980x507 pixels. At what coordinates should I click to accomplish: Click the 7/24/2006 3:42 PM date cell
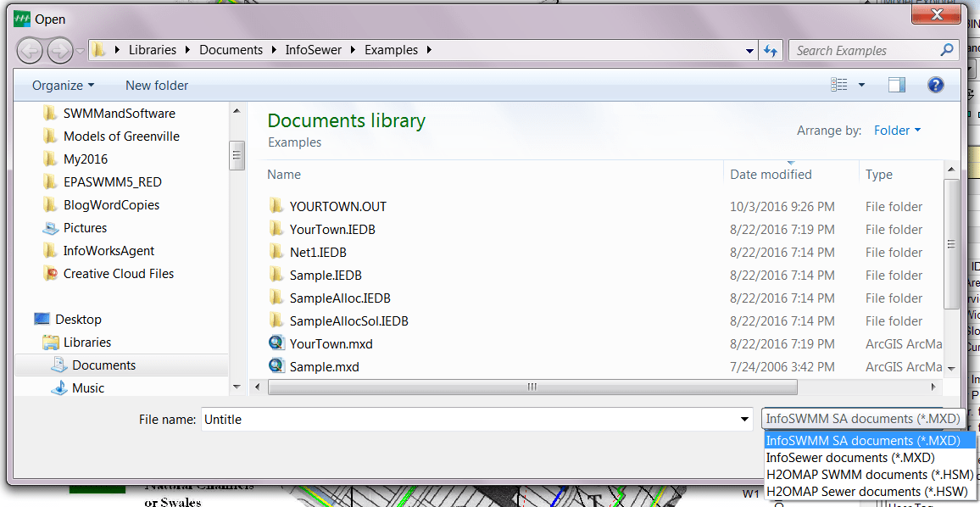pyautogui.click(x=782, y=366)
